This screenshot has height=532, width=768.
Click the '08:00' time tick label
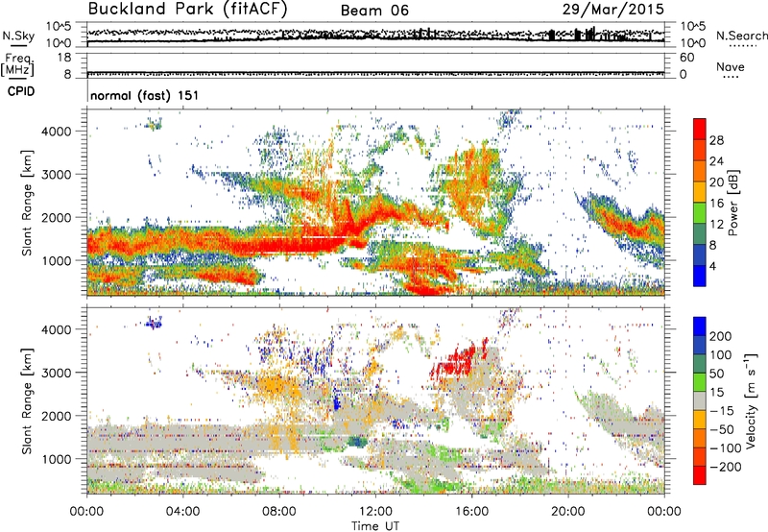pos(278,512)
